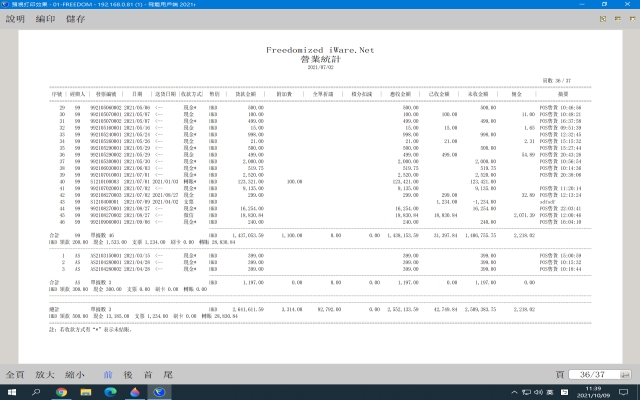Open File Explorer from the taskbar
This screenshot has width=640, height=400.
coord(85,392)
